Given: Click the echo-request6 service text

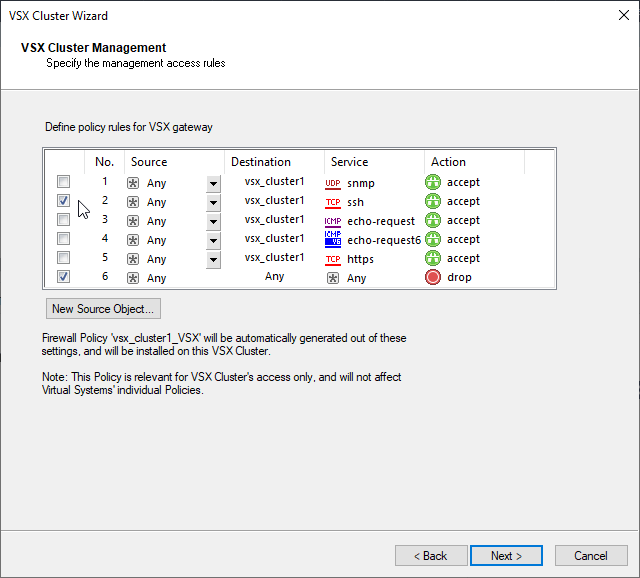Looking at the screenshot, I should 384,240.
